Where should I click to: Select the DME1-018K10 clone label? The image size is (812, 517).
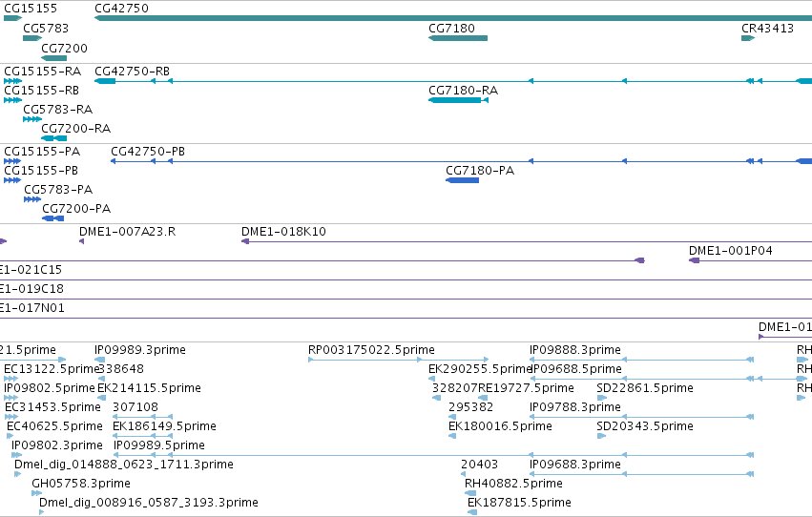283,232
